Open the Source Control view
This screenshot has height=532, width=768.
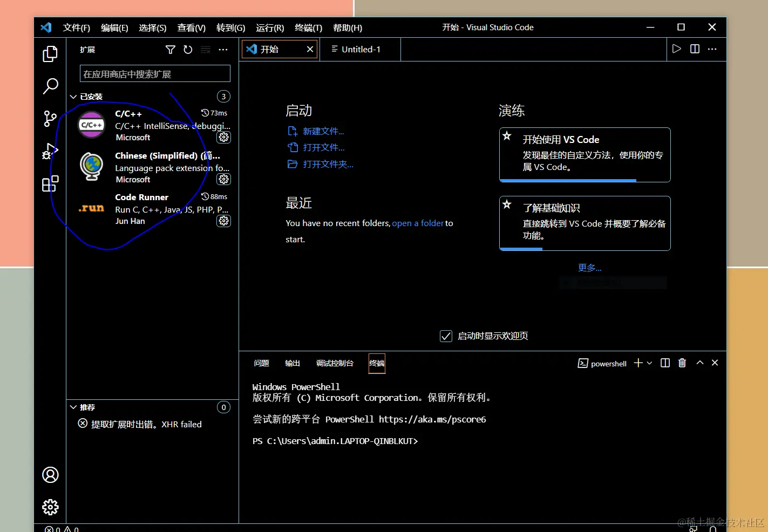[50, 119]
